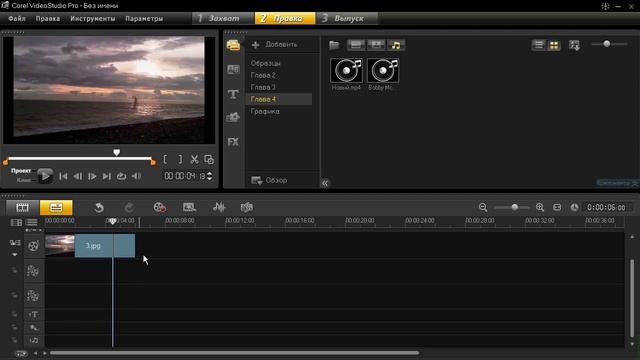Redo the last action

129,207
